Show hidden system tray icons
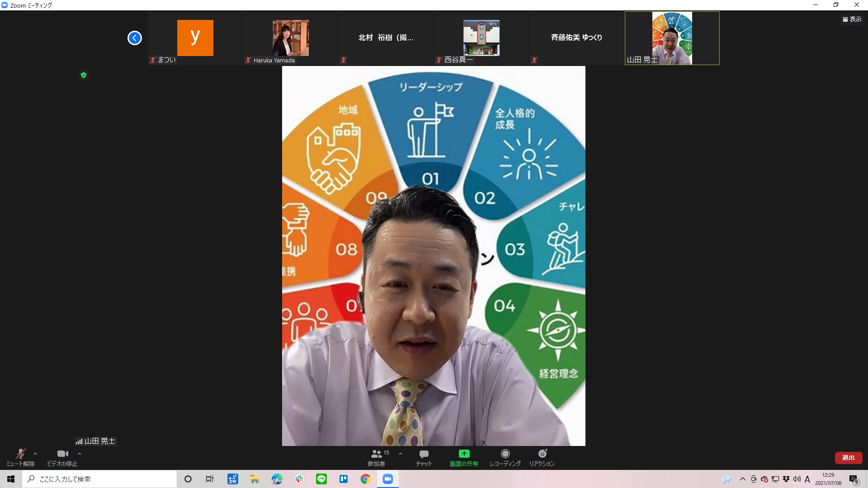Viewport: 868px width, 488px height. click(742, 479)
